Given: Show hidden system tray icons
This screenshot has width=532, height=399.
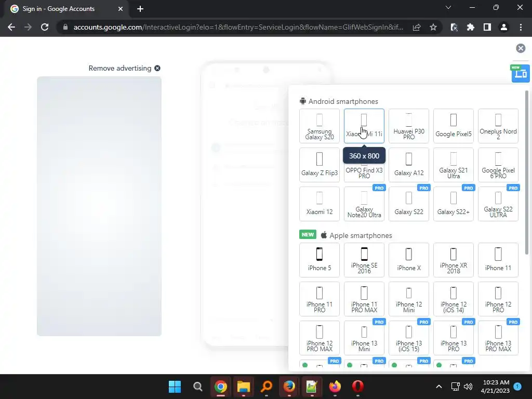Looking at the screenshot, I should click(438, 387).
